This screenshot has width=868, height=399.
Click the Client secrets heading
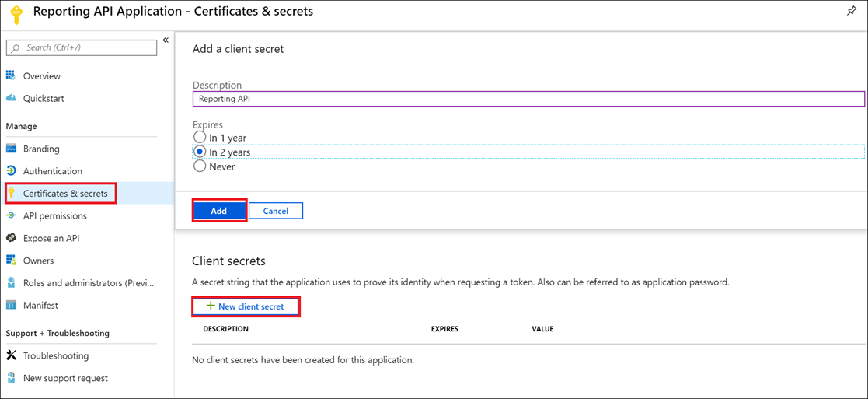228,261
